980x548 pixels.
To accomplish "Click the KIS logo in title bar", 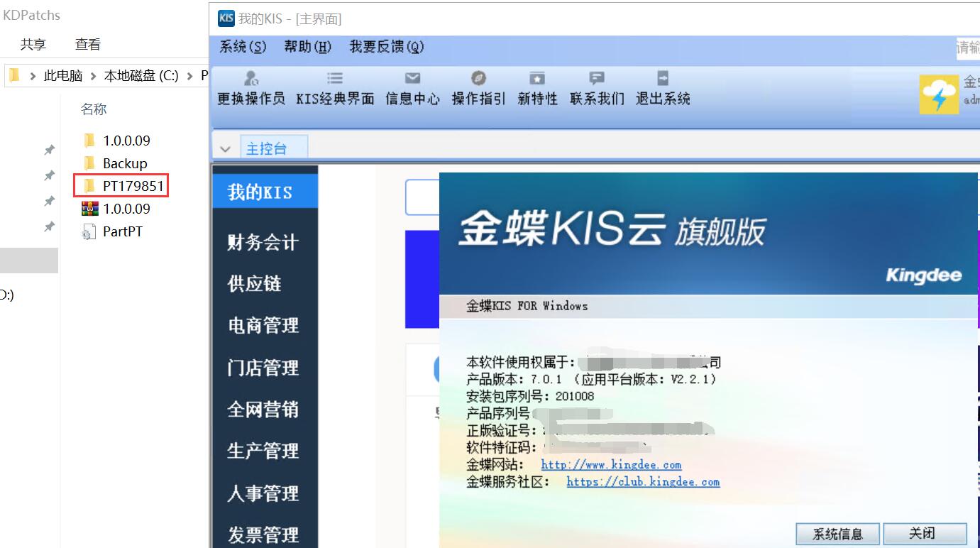I will click(226, 18).
